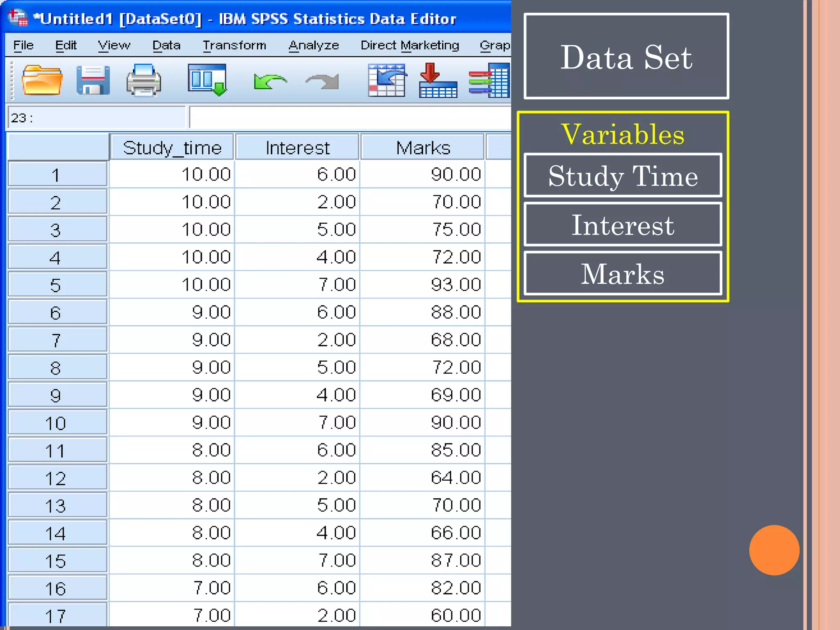The width and height of the screenshot is (840, 630).
Task: Select row header 16
Action: 57,588
